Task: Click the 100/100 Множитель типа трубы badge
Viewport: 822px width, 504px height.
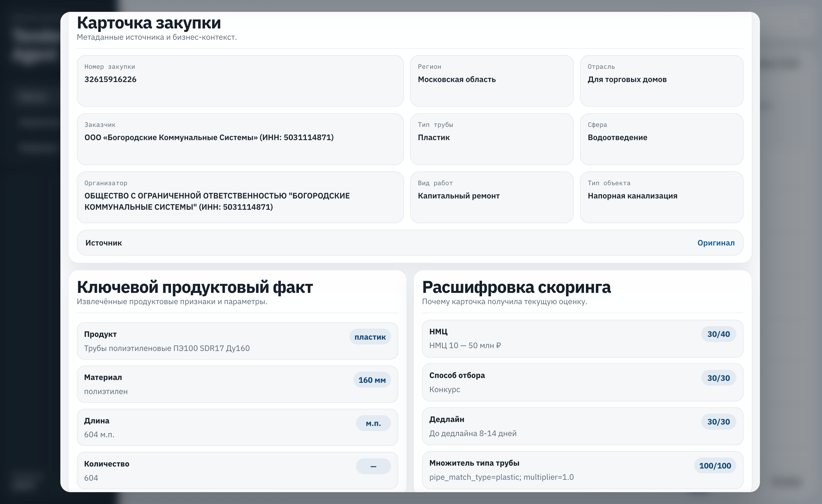Action: pyautogui.click(x=715, y=466)
